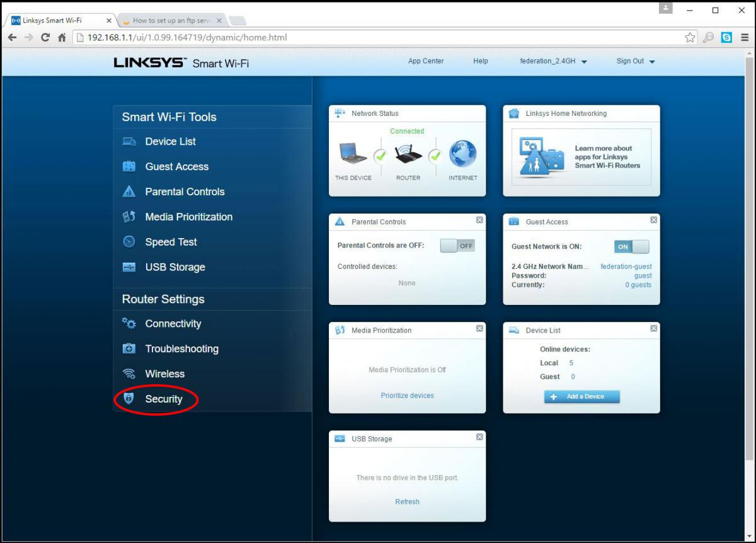Click the Prioritize devices link

point(407,396)
